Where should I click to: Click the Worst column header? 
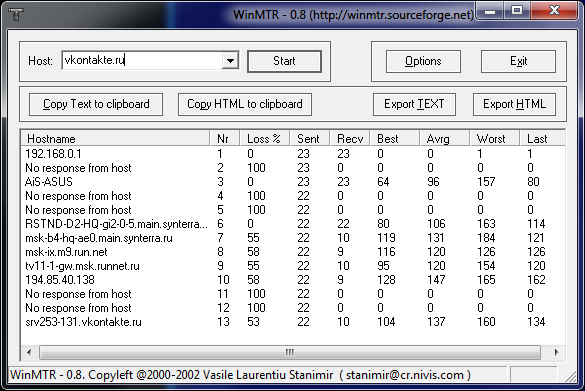click(495, 139)
